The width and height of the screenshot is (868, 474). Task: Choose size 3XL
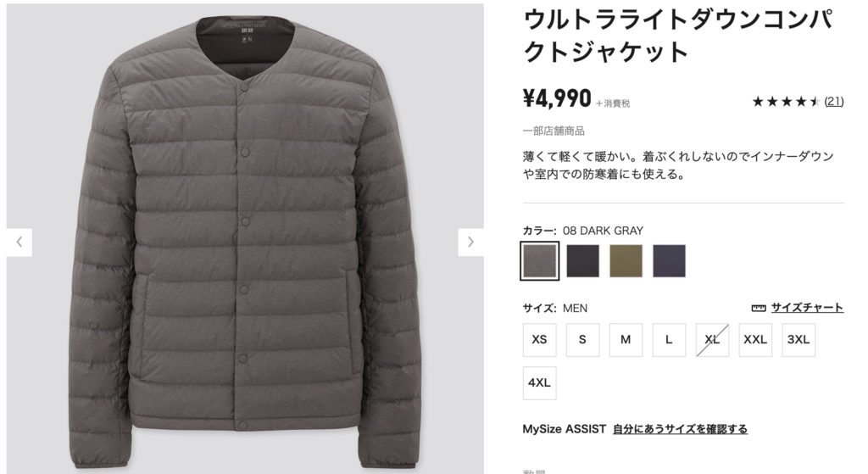point(798,340)
